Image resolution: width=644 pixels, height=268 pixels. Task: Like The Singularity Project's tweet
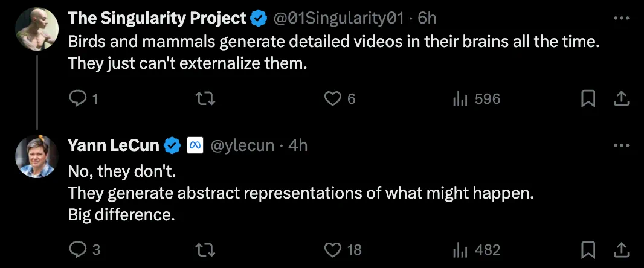(333, 99)
